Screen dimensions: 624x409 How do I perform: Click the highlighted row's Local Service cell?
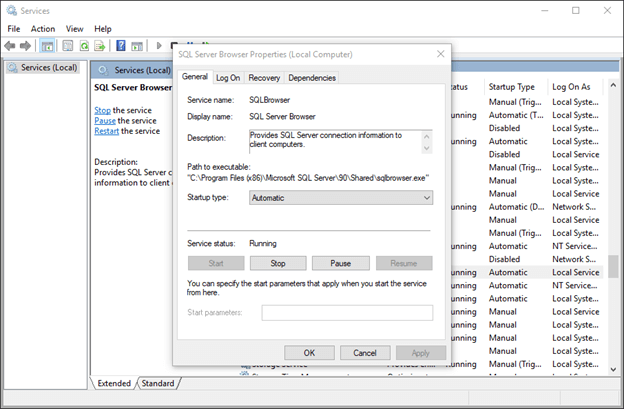(575, 272)
